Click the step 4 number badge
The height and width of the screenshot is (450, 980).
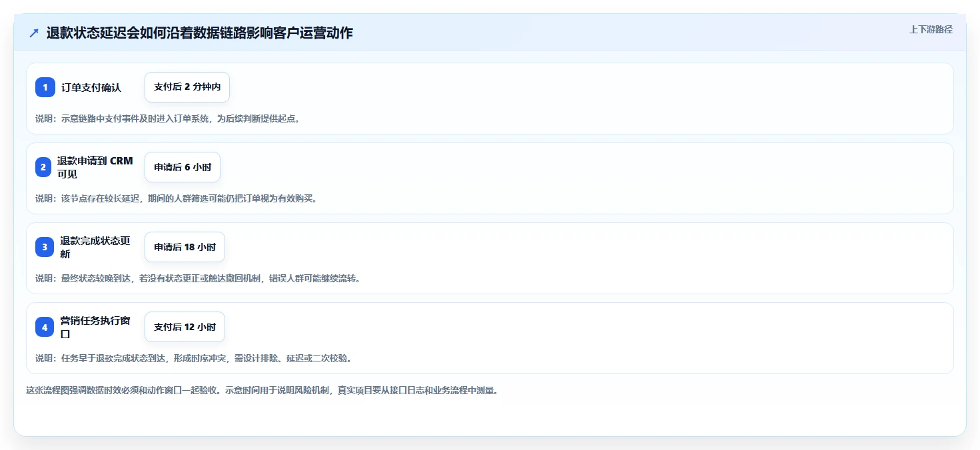[45, 327]
